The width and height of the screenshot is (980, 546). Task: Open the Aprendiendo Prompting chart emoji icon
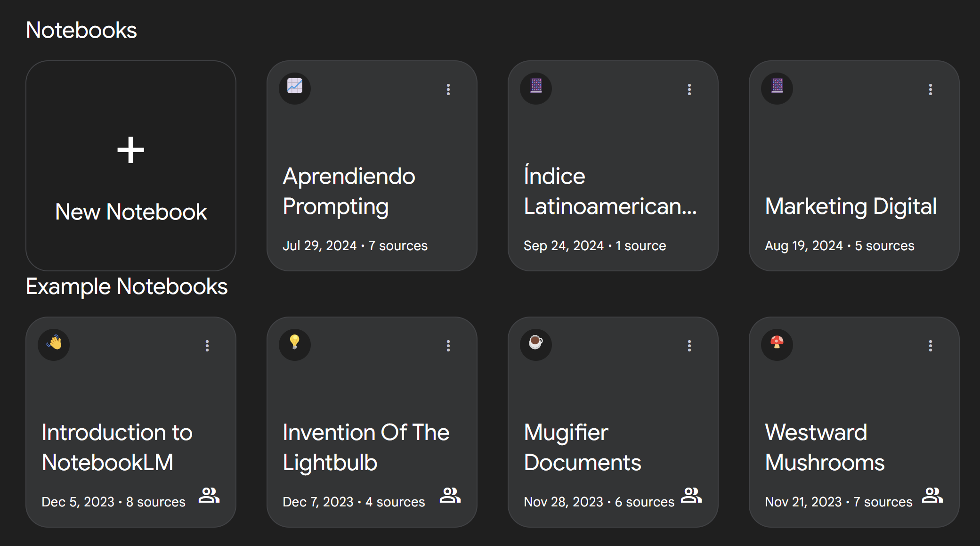[295, 88]
